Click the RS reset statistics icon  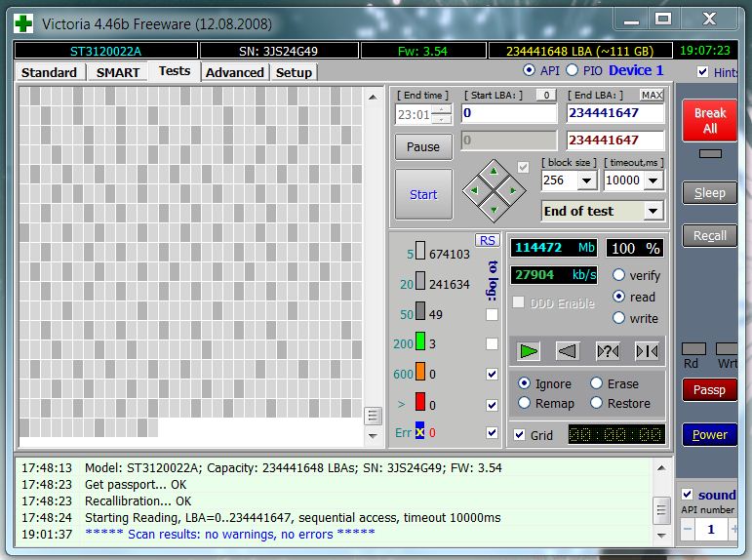point(487,240)
